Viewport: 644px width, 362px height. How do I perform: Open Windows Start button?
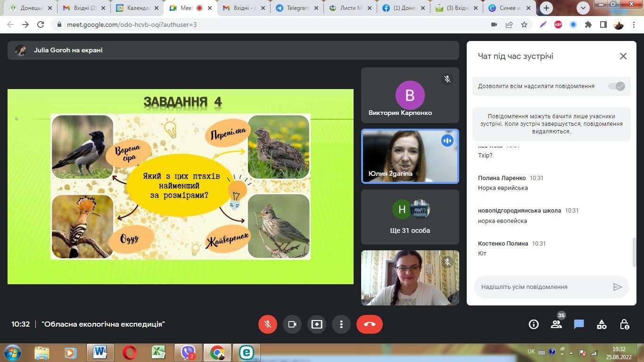[12, 353]
